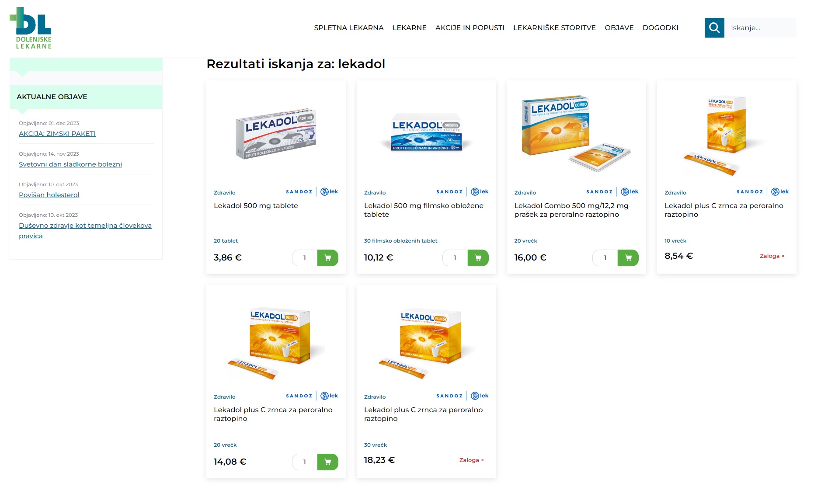Click the Sandoz Lek logo on first product
This screenshot has height=504, width=835.
click(x=312, y=191)
